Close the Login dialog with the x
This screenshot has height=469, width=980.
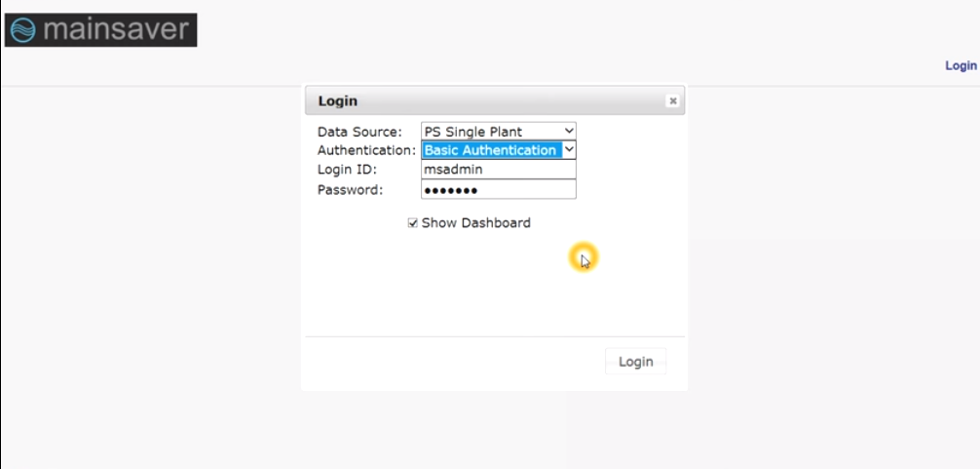[x=672, y=100]
